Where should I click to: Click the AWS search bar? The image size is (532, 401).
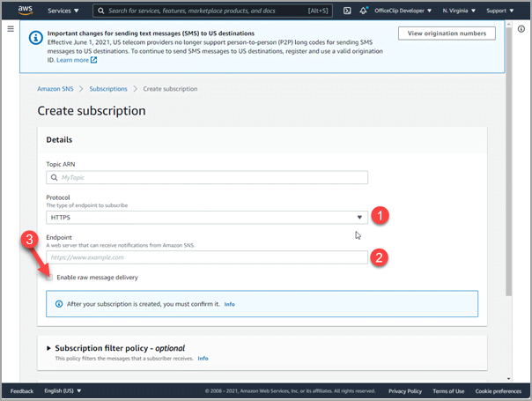pyautogui.click(x=213, y=11)
